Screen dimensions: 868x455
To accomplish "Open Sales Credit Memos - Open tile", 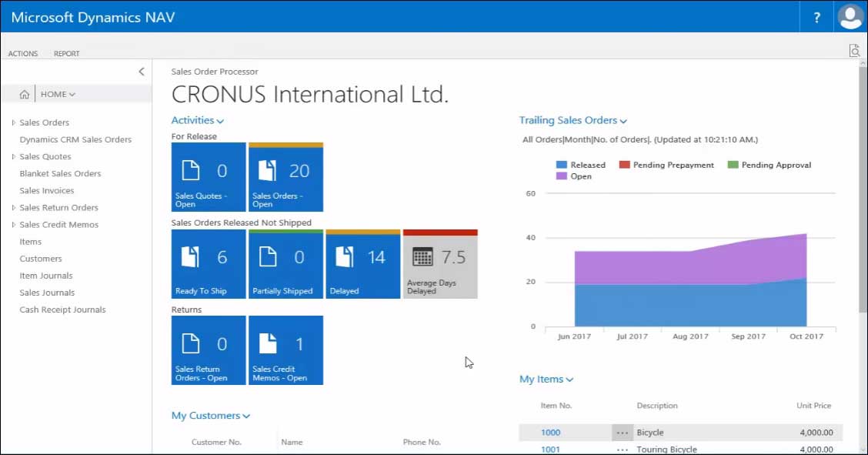I will [x=285, y=350].
